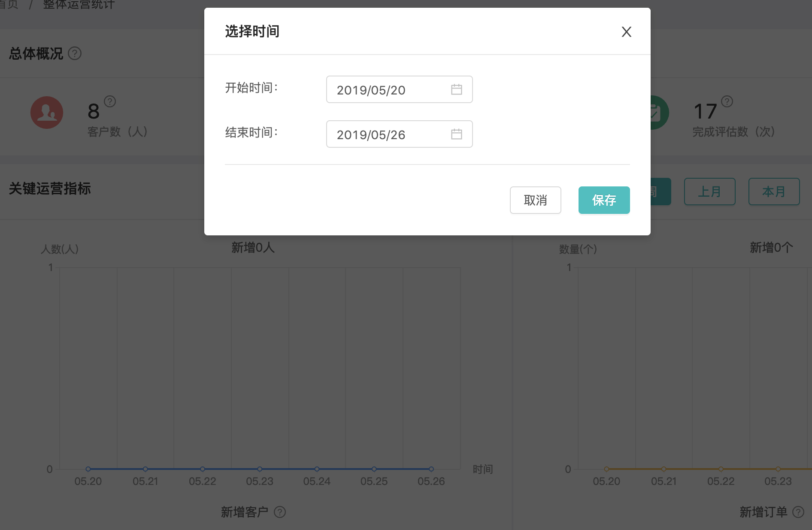
Task: Click the 结束时间 date field 2019/05/26
Action: (x=399, y=134)
